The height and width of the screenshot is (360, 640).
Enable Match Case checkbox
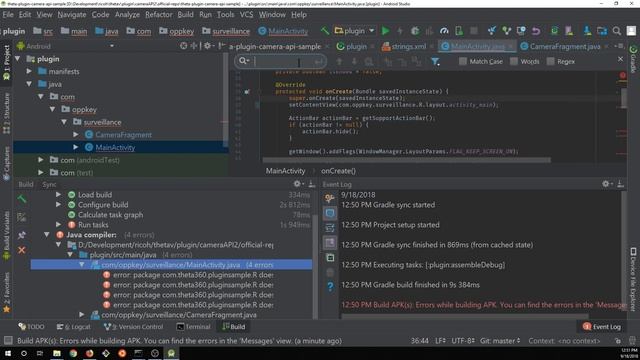pos(462,62)
